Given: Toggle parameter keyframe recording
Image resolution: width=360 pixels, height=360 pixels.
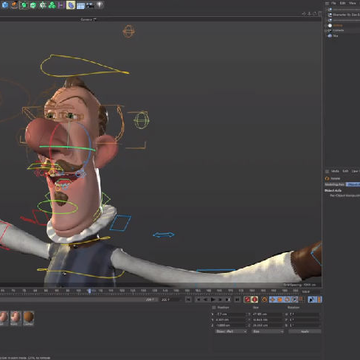Looking at the screenshot, I should coord(295,299).
